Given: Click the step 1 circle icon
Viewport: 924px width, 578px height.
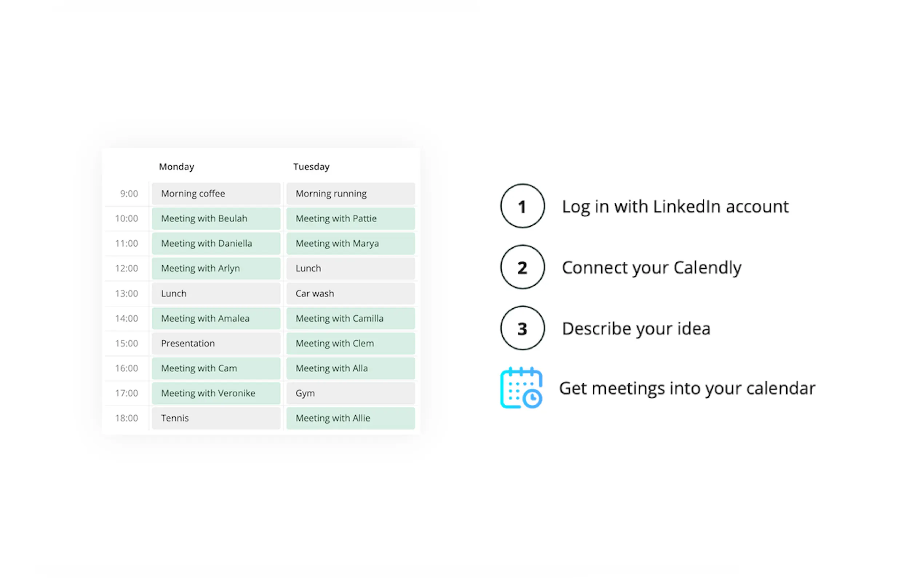Looking at the screenshot, I should pos(522,206).
